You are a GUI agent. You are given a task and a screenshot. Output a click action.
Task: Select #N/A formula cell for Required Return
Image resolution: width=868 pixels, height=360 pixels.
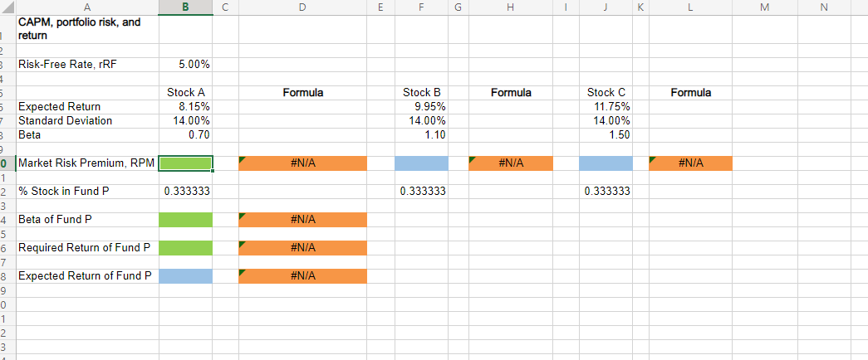click(x=302, y=248)
